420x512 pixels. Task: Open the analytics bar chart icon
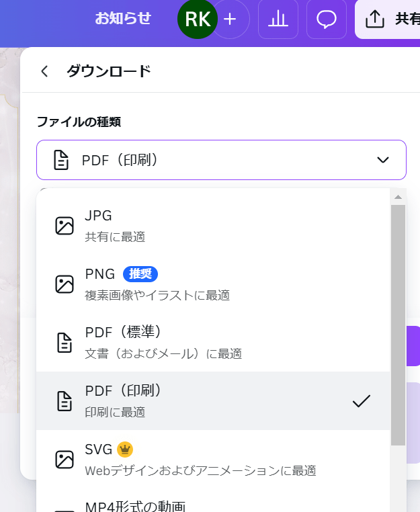[278, 19]
